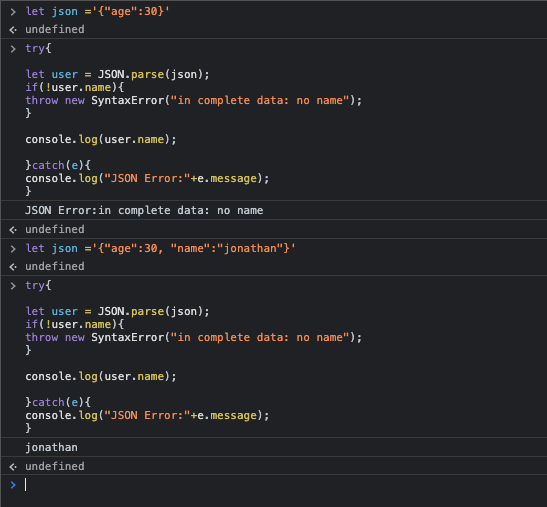This screenshot has width=547, height=507.
Task: Click the return arrow beside second undefined result
Action: (13, 230)
